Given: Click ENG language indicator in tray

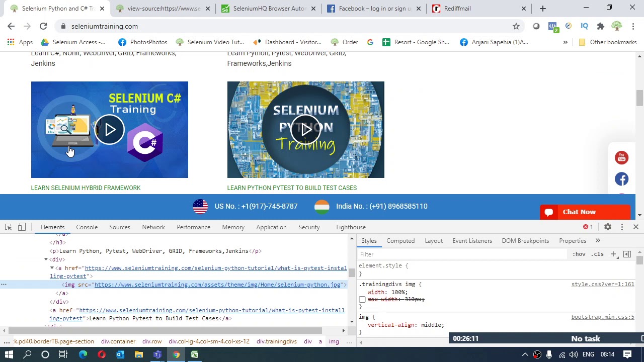Looking at the screenshot, I should pyautogui.click(x=588, y=355).
